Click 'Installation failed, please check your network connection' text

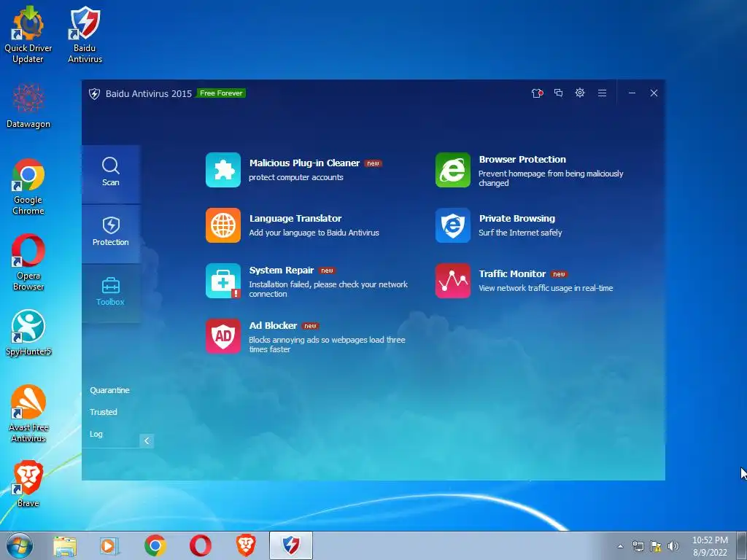pyautogui.click(x=328, y=289)
